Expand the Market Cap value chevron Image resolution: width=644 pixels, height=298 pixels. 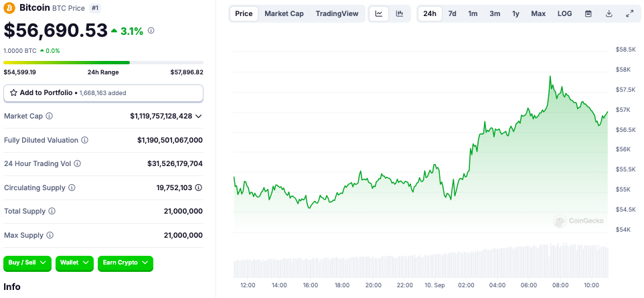click(x=199, y=117)
